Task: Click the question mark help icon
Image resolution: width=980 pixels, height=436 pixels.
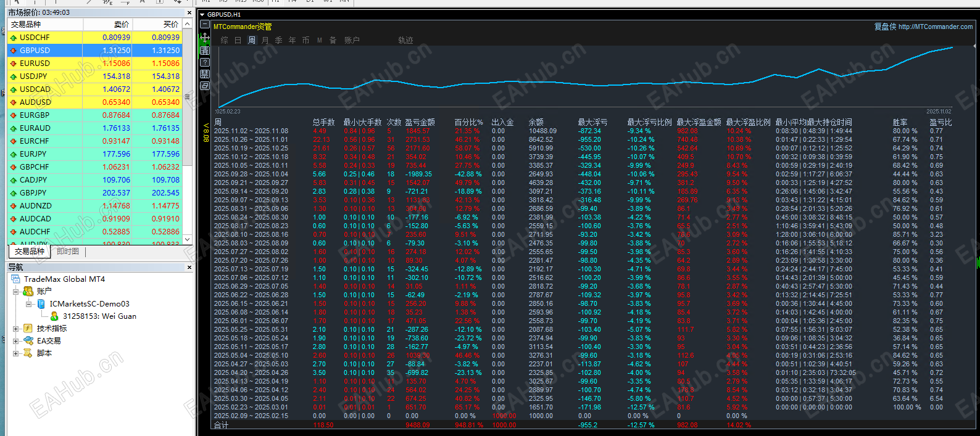Action: (x=205, y=62)
